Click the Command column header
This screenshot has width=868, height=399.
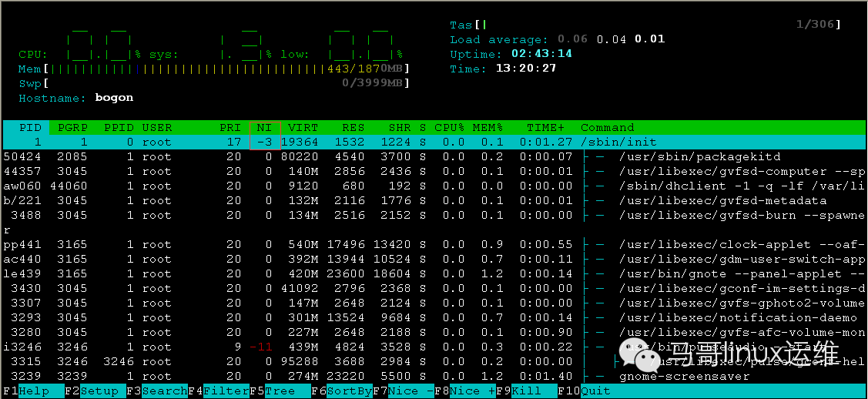point(607,127)
